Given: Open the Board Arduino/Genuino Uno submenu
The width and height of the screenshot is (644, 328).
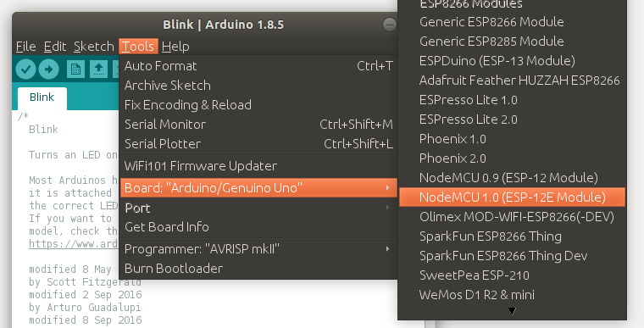Looking at the screenshot, I should tap(258, 188).
